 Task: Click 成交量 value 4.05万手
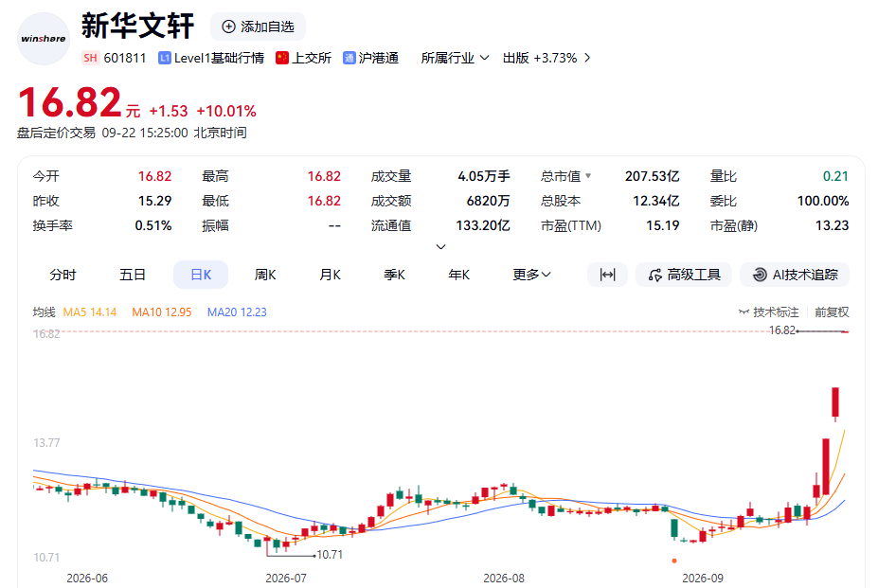(x=484, y=176)
